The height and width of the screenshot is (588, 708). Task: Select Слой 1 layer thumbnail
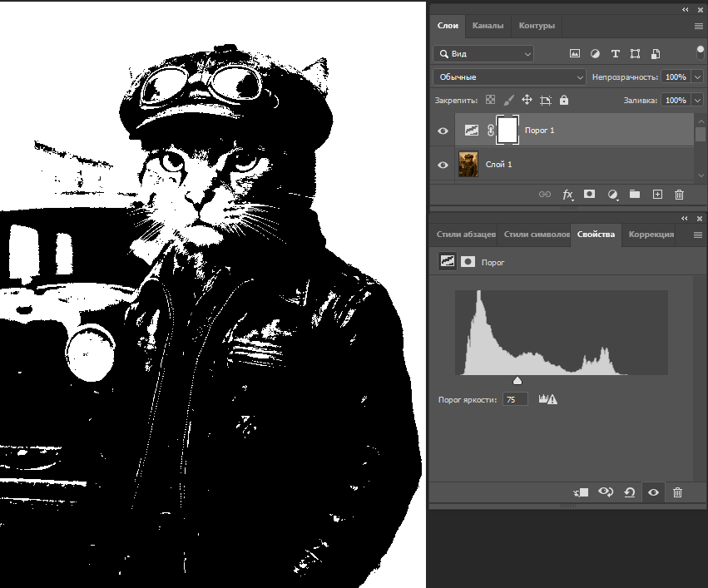[468, 165]
